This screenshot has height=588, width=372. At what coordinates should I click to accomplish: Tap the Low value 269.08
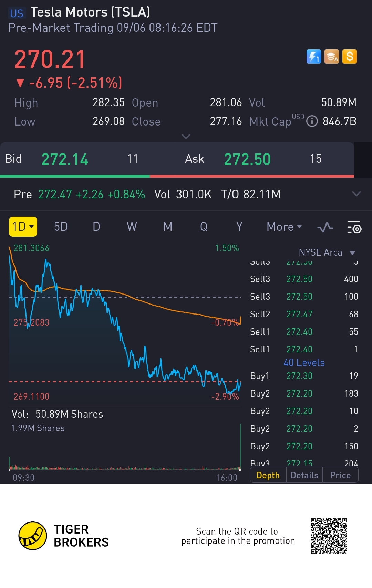(108, 121)
